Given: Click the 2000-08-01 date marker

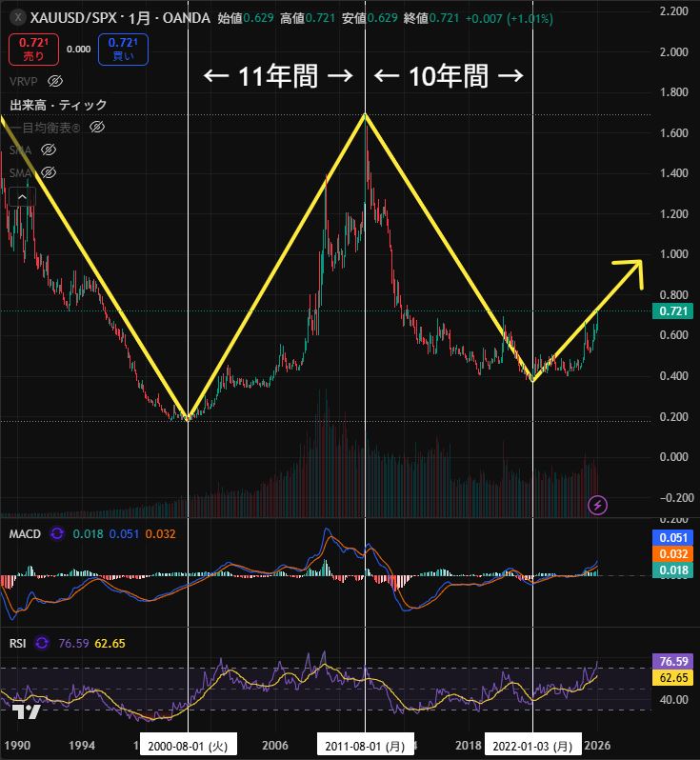Looking at the screenshot, I should point(189,746).
